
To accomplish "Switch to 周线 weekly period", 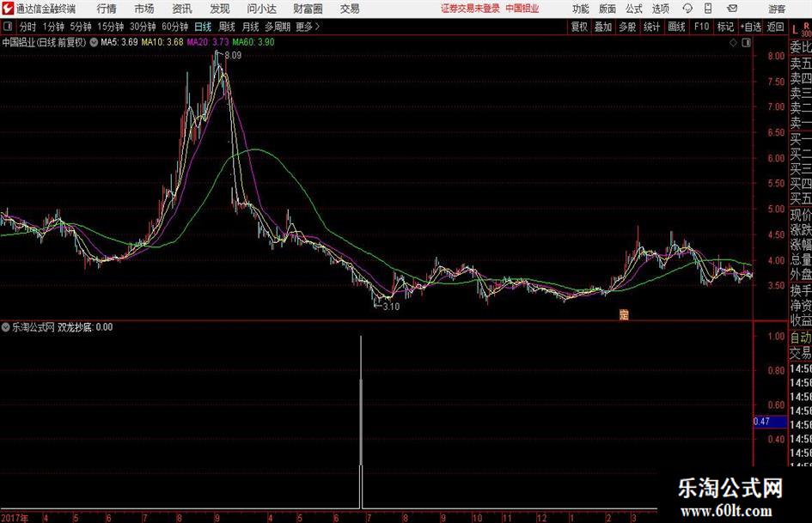I will click(x=226, y=27).
